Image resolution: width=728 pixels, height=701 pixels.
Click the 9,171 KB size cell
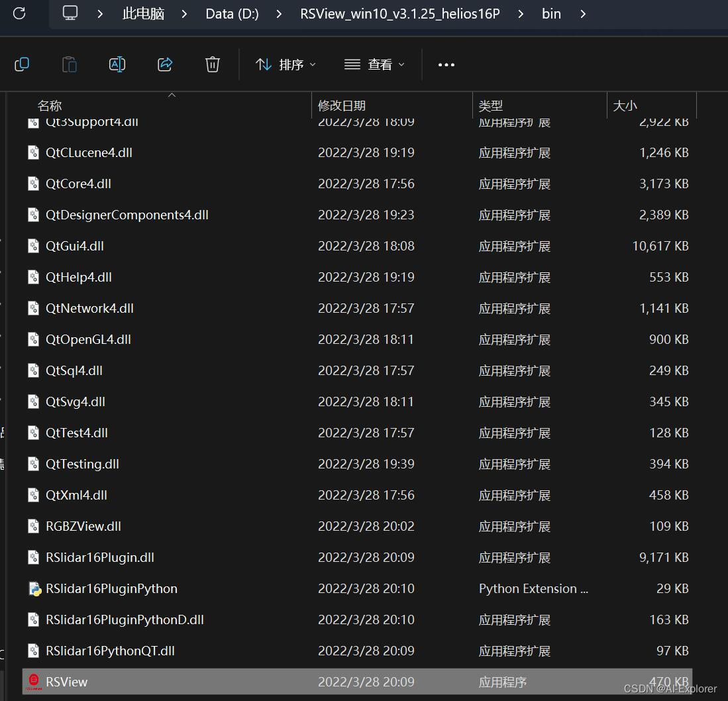(x=664, y=557)
